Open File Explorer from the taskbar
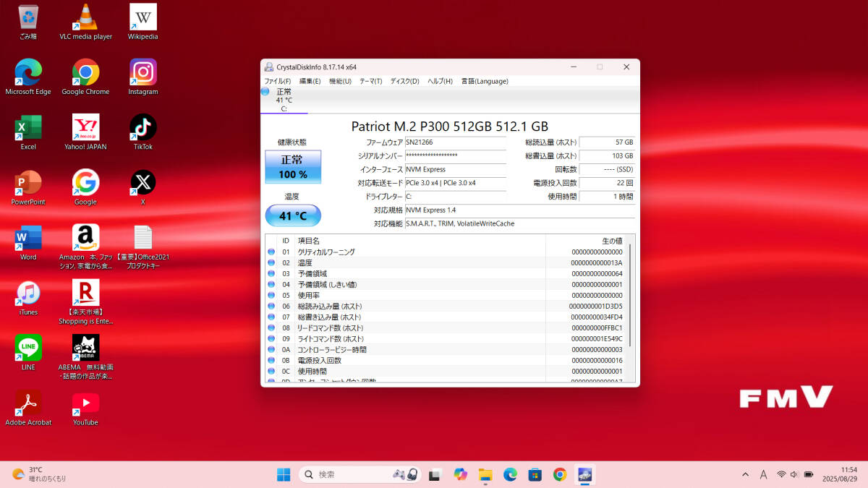Screen dimensions: 868x488 click(485, 474)
